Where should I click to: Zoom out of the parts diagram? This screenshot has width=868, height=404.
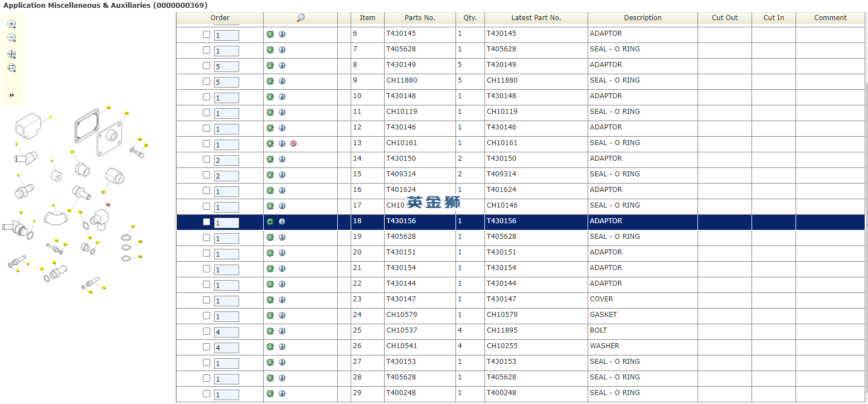(x=12, y=38)
